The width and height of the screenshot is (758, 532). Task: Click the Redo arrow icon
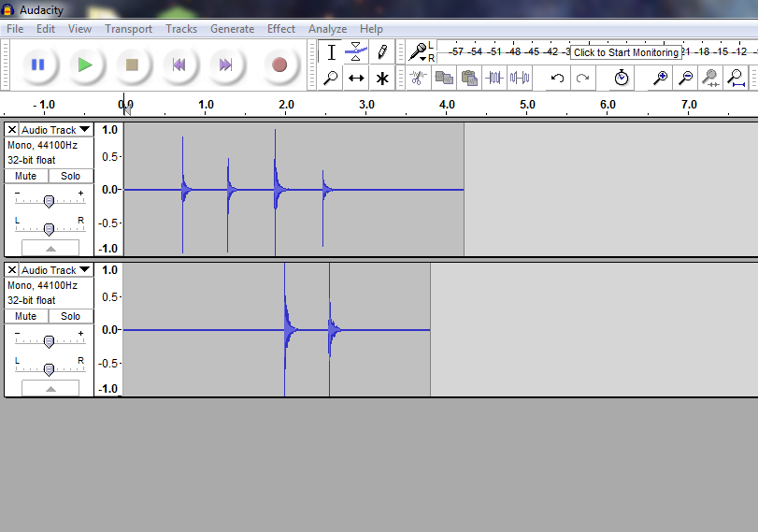583,78
